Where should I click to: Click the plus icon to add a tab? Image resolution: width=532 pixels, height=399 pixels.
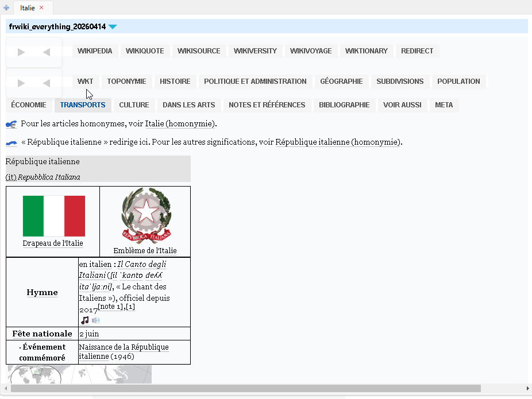click(6, 7)
